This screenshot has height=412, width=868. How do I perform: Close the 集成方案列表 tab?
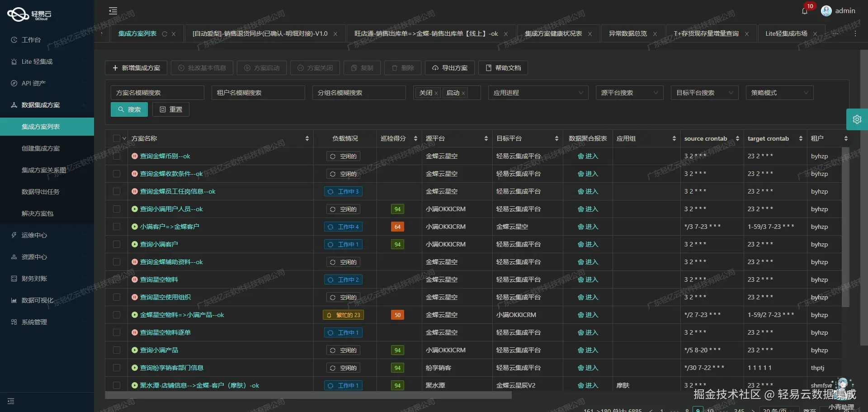pos(174,34)
